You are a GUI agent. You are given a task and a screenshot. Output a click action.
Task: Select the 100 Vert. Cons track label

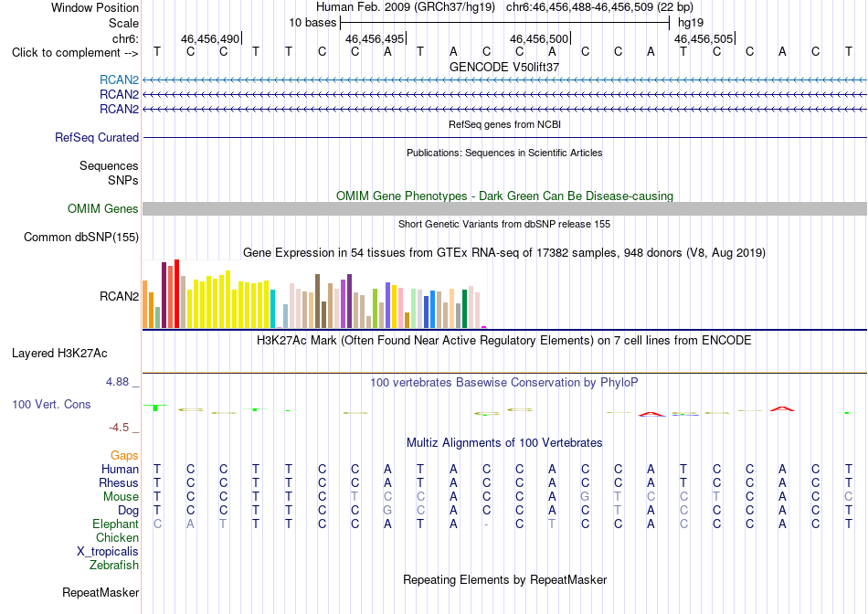(x=51, y=404)
